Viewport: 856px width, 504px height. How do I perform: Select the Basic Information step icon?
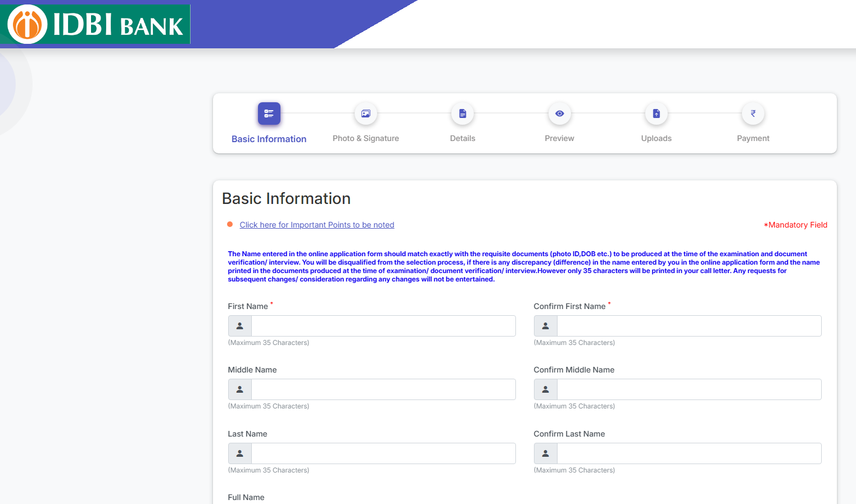[x=269, y=113]
